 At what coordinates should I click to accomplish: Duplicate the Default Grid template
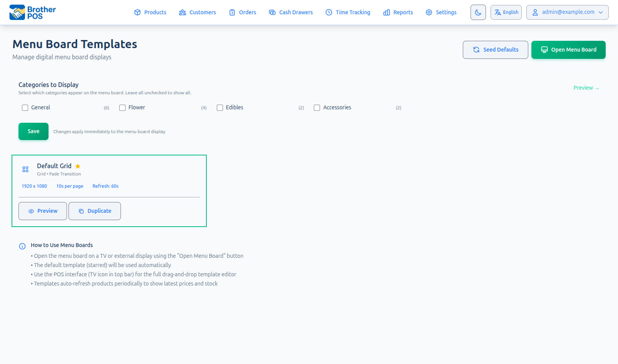(95, 211)
